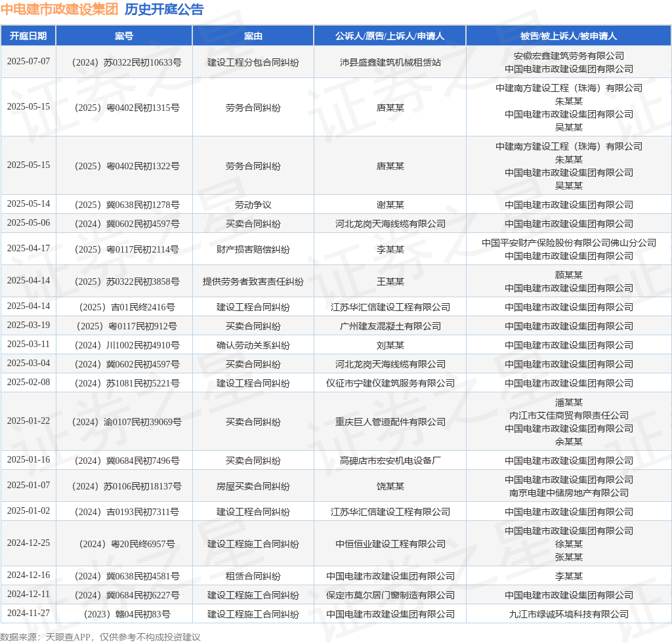Click 确认劳动关系纠纷 cell
Screen dimensions: 672x643
tap(253, 345)
